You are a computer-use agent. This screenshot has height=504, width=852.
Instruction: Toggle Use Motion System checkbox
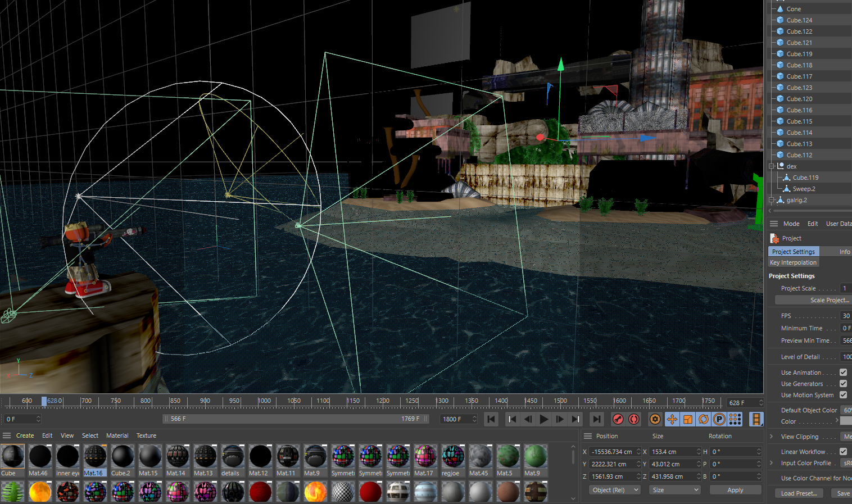843,395
